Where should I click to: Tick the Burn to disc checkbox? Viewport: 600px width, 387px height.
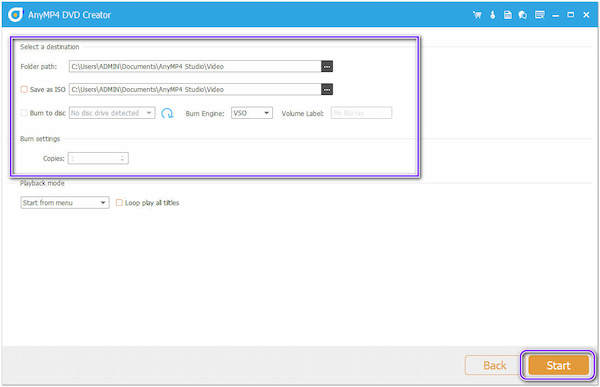(24, 113)
